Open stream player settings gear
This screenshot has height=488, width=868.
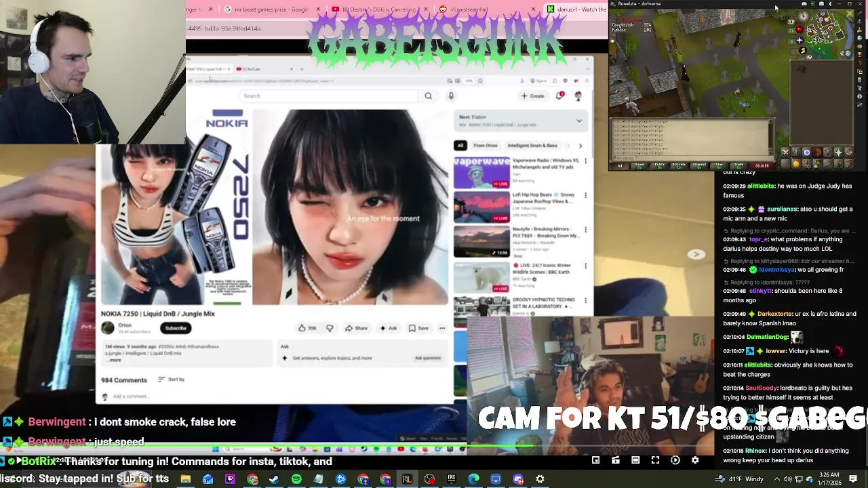point(695,460)
